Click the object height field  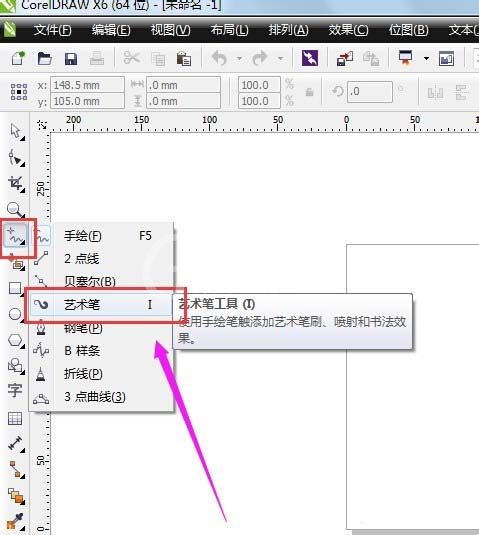tap(184, 101)
